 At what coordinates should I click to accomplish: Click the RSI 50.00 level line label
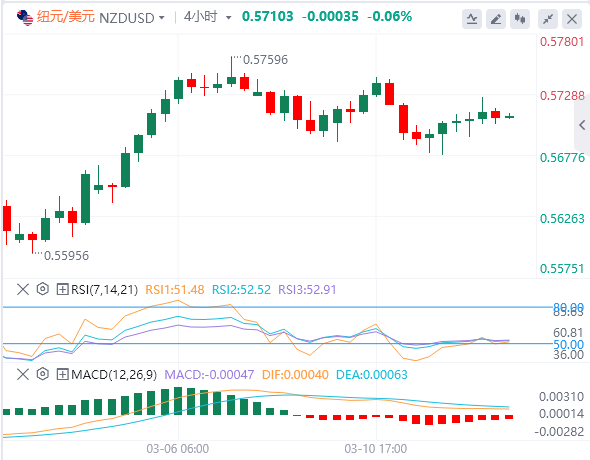pos(568,344)
